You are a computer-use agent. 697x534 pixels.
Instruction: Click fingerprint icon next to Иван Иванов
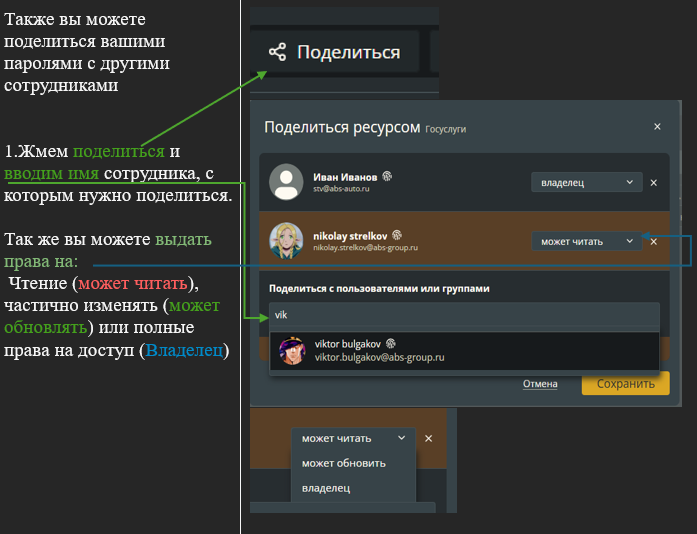[x=387, y=176]
